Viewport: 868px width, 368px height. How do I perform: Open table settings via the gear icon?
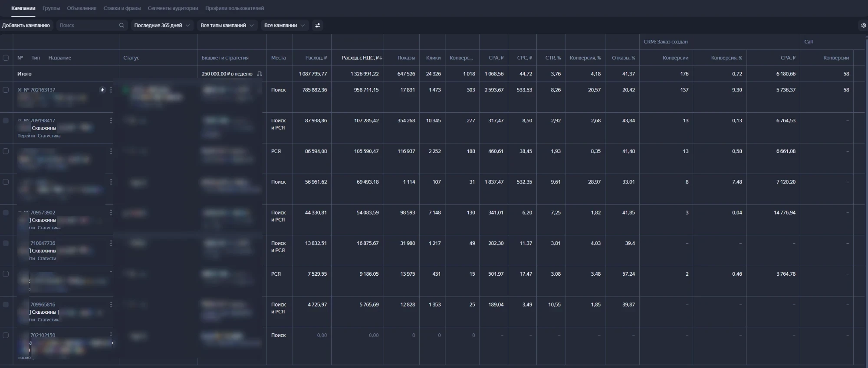coord(863,26)
